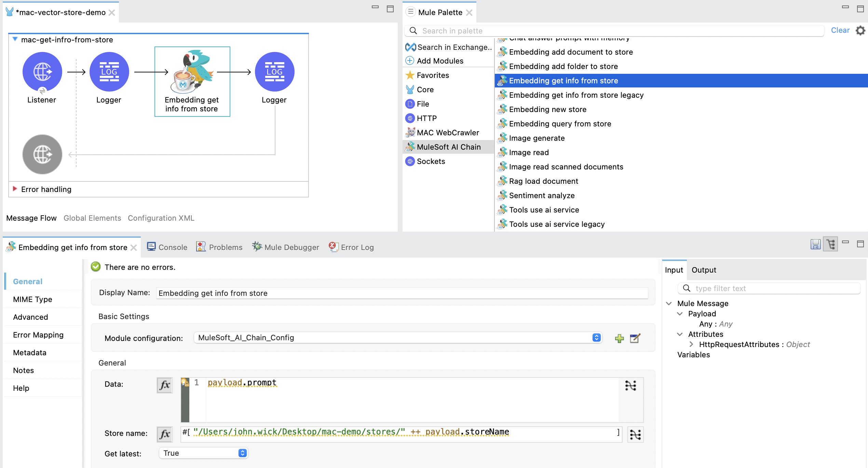Pick Rag load document operation
868x468 pixels.
click(x=538, y=181)
